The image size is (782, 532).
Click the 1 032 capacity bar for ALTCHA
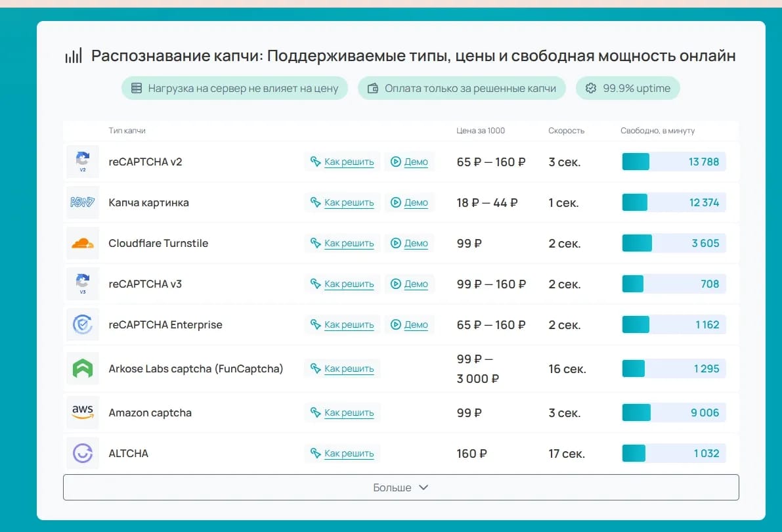tap(674, 453)
